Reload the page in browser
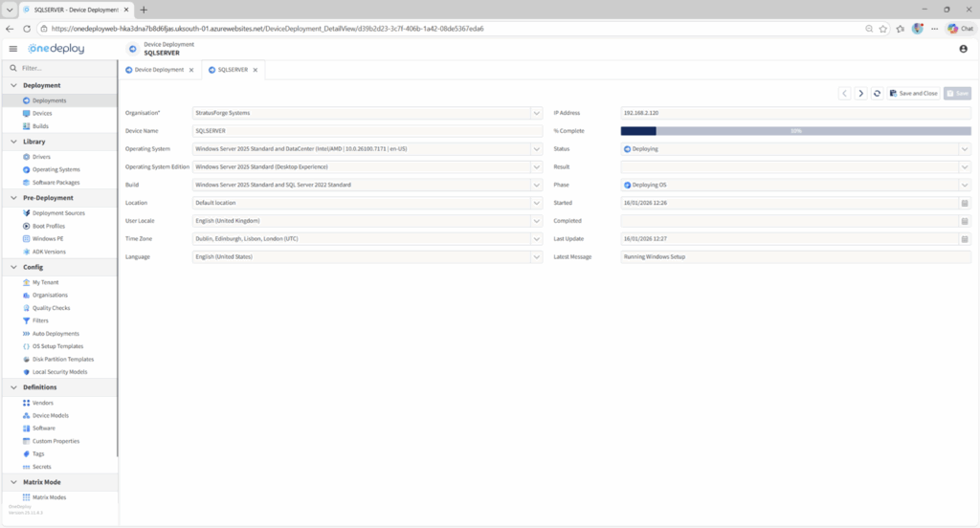Image resolution: width=980 pixels, height=528 pixels. [x=26, y=29]
